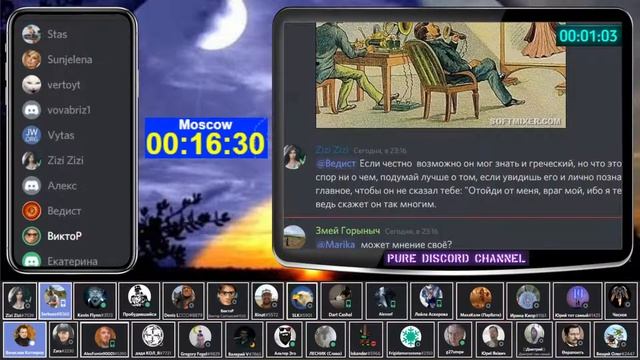Open Stas's avatar in the member list
This screenshot has height=360, width=640.
pos(31,34)
